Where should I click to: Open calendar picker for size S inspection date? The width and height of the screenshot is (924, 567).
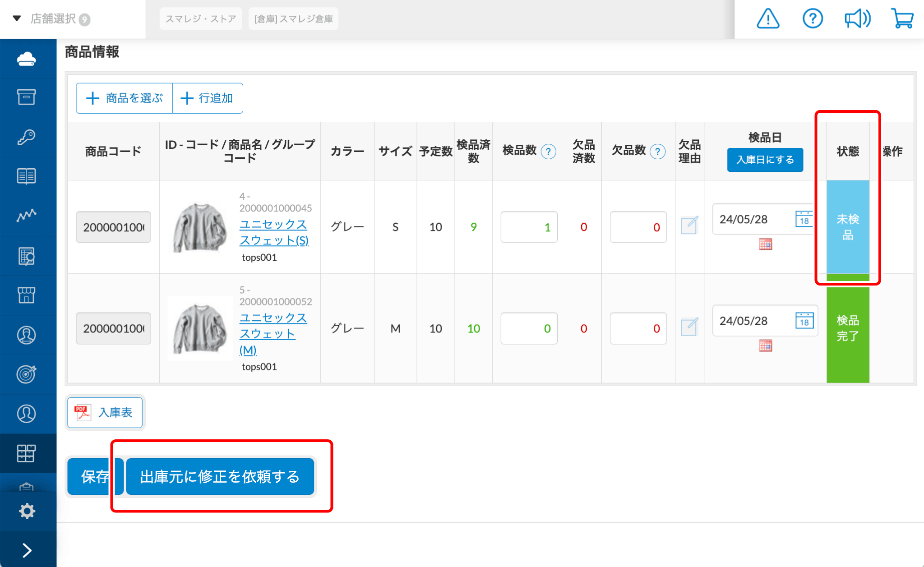tap(804, 219)
